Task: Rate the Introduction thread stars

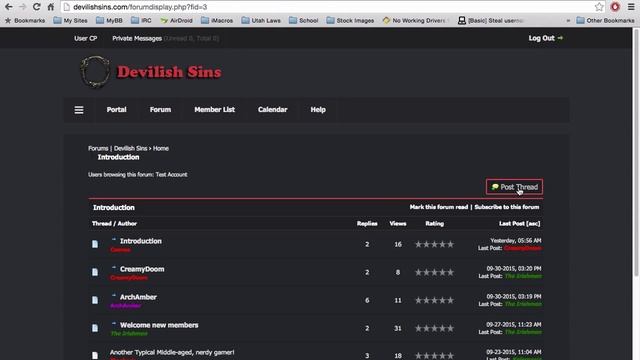Action: [x=434, y=244]
